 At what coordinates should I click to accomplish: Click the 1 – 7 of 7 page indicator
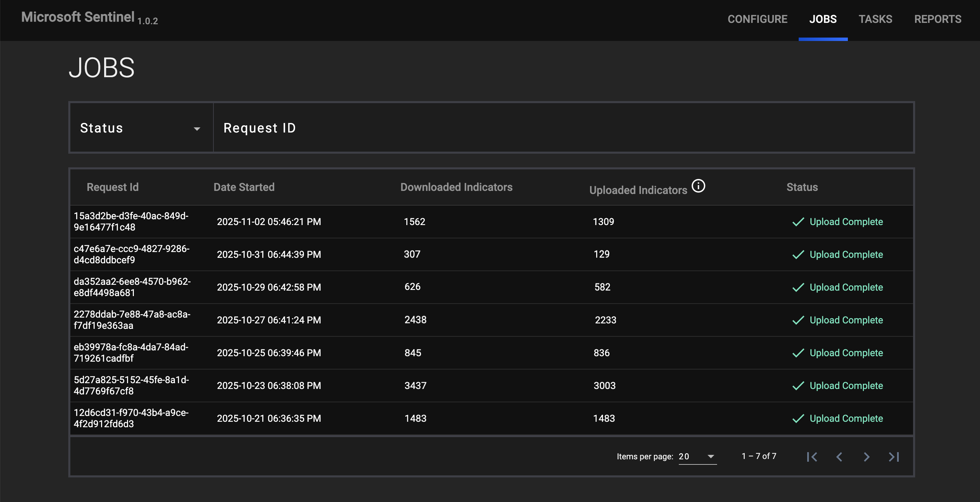click(759, 456)
